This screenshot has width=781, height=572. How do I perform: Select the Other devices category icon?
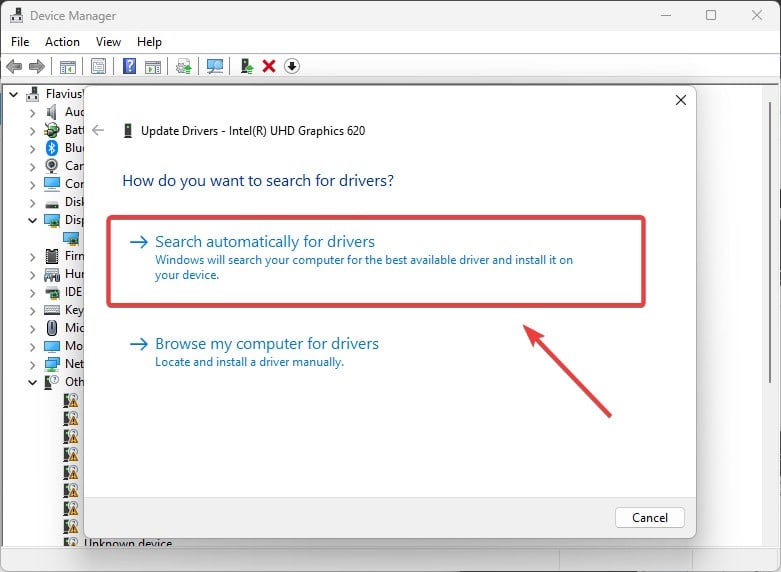pyautogui.click(x=52, y=382)
